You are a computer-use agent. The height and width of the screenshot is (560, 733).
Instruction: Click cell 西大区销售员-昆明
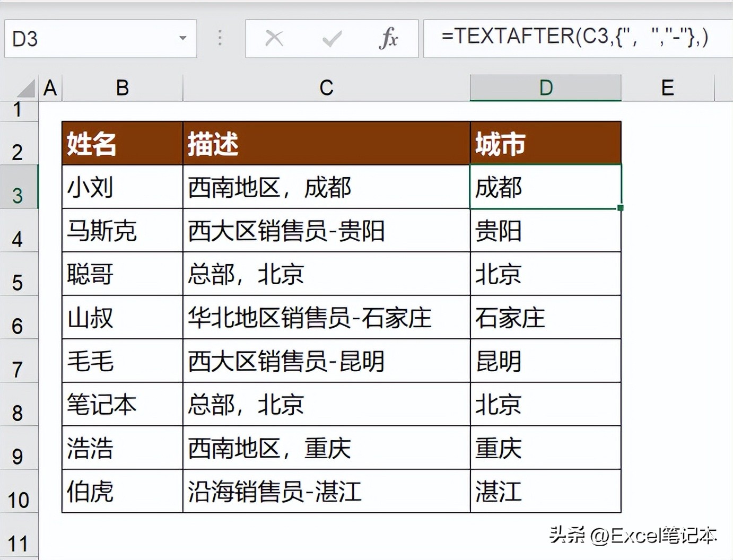click(x=326, y=361)
